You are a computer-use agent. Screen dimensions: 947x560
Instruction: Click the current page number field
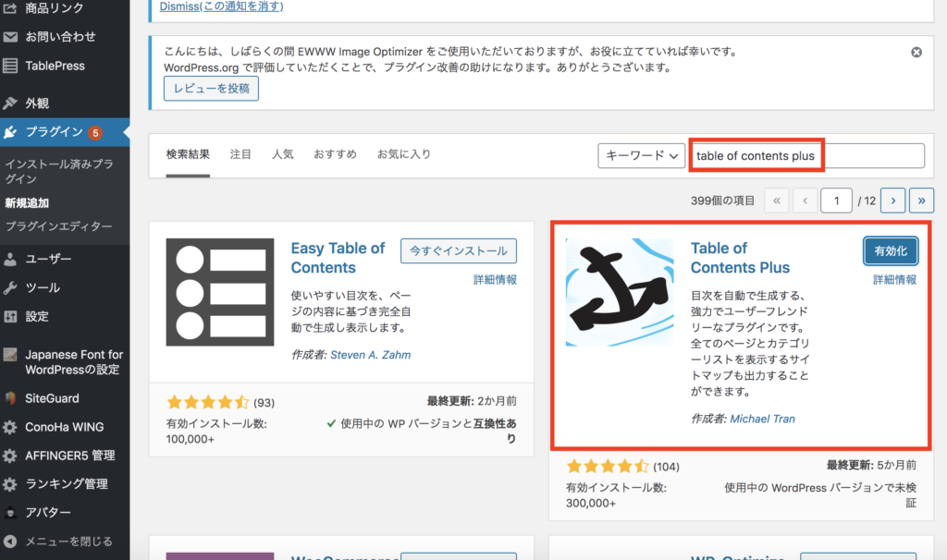(836, 201)
